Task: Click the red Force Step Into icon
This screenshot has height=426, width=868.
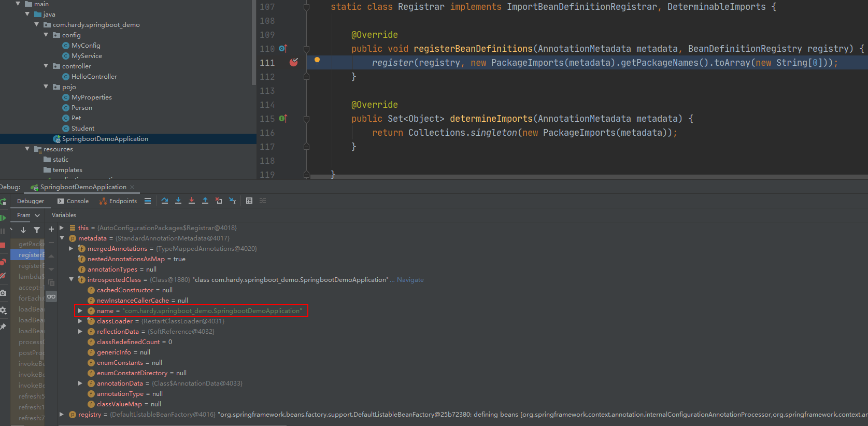Action: 192,201
